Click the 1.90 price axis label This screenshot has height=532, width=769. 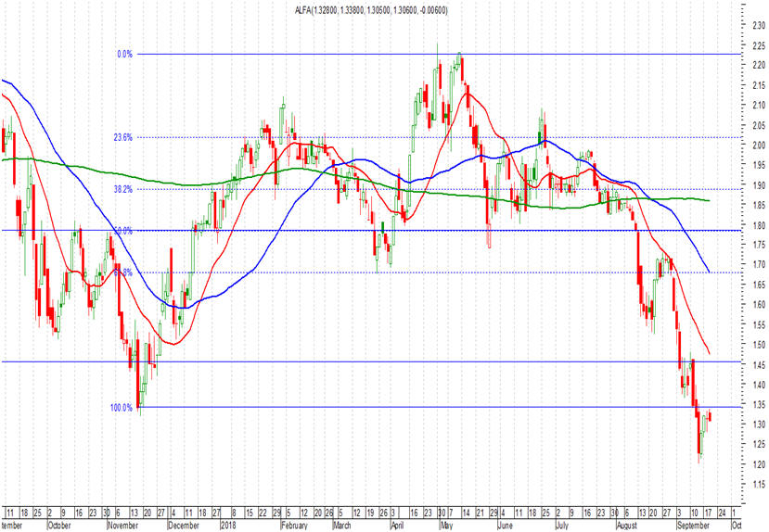tap(759, 185)
